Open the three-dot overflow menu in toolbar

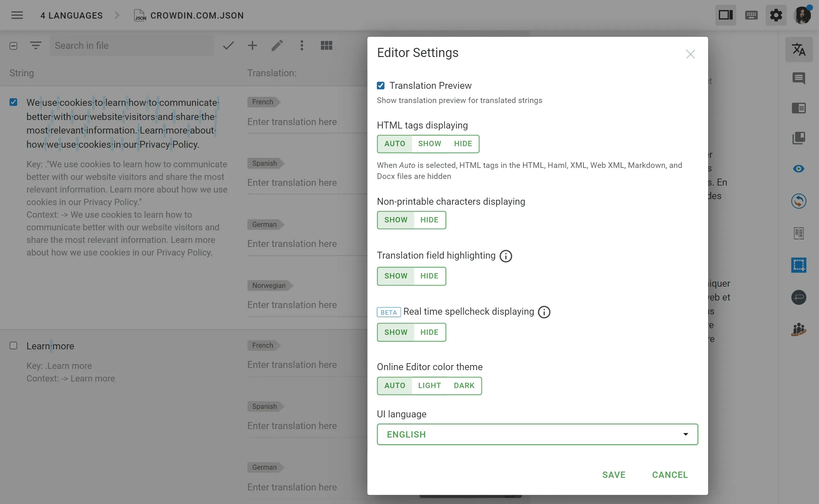coord(302,45)
